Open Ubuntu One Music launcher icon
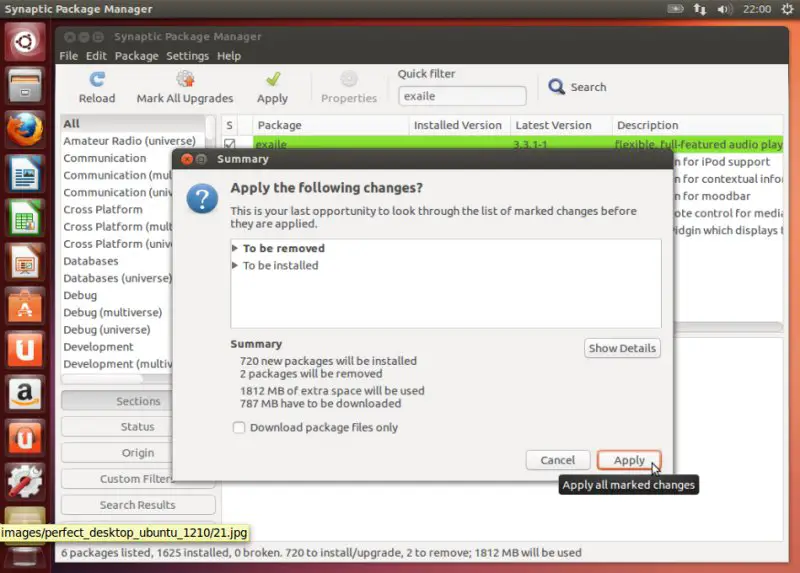The height and width of the screenshot is (573, 800). 24,438
